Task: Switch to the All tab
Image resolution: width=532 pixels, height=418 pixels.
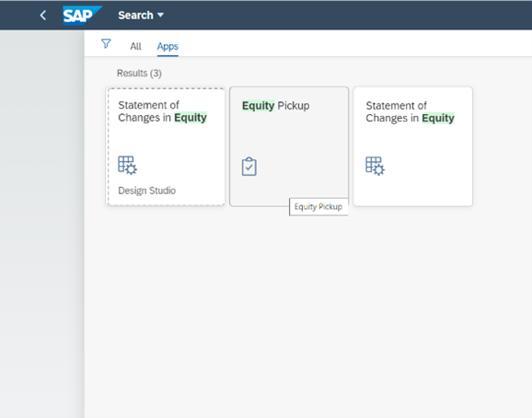Action: click(x=135, y=46)
